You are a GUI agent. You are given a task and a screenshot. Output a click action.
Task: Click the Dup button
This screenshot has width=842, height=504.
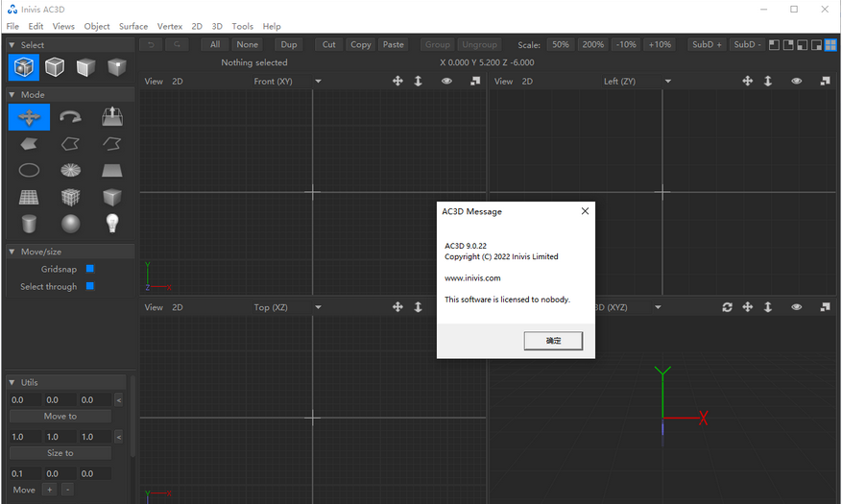289,44
